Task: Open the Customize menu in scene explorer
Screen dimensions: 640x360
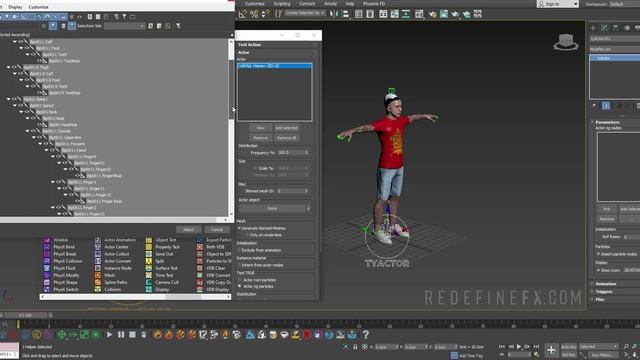Action: [x=38, y=7]
